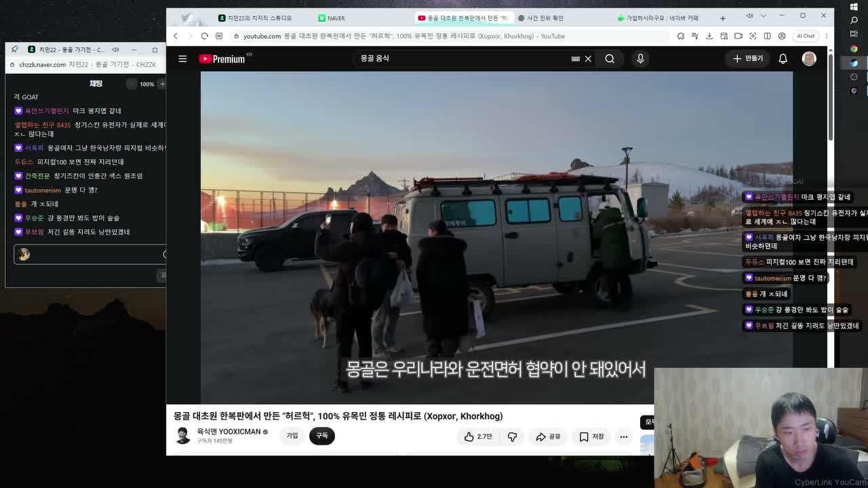This screenshot has height=488, width=868.
Task: Click the username 건죽전문 in chat
Action: pos(37,176)
